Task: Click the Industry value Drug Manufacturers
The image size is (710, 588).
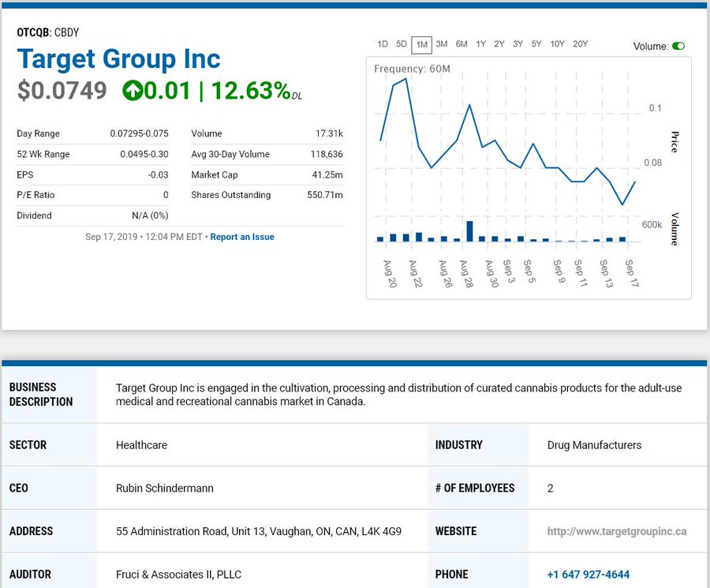Action: [594, 445]
